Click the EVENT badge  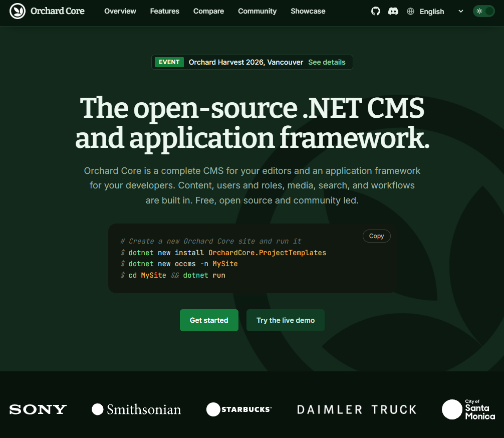point(169,62)
